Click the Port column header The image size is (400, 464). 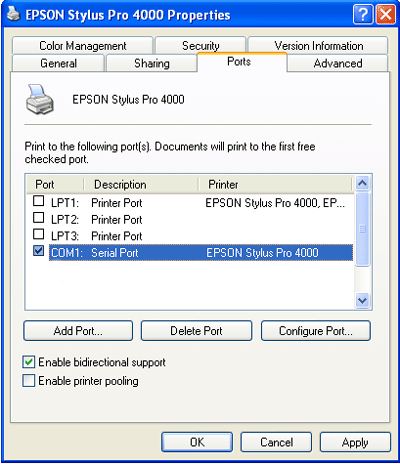click(55, 184)
